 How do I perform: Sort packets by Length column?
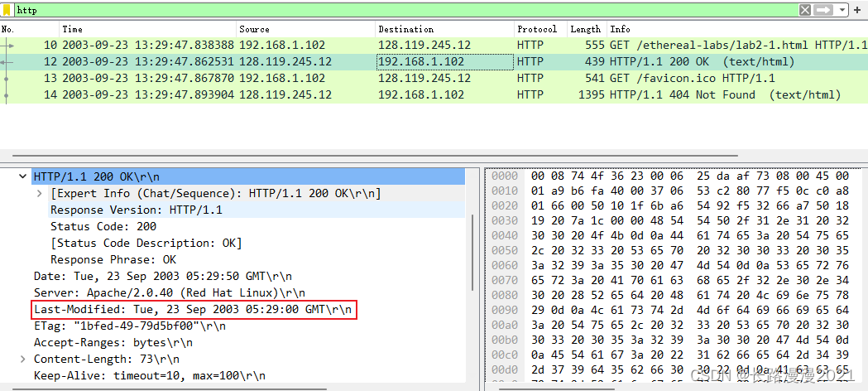coord(587,29)
